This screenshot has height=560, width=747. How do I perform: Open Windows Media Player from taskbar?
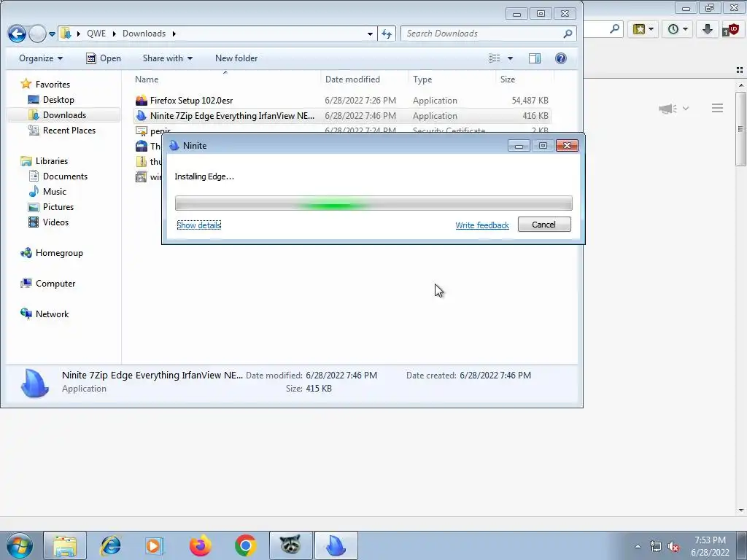click(x=155, y=545)
